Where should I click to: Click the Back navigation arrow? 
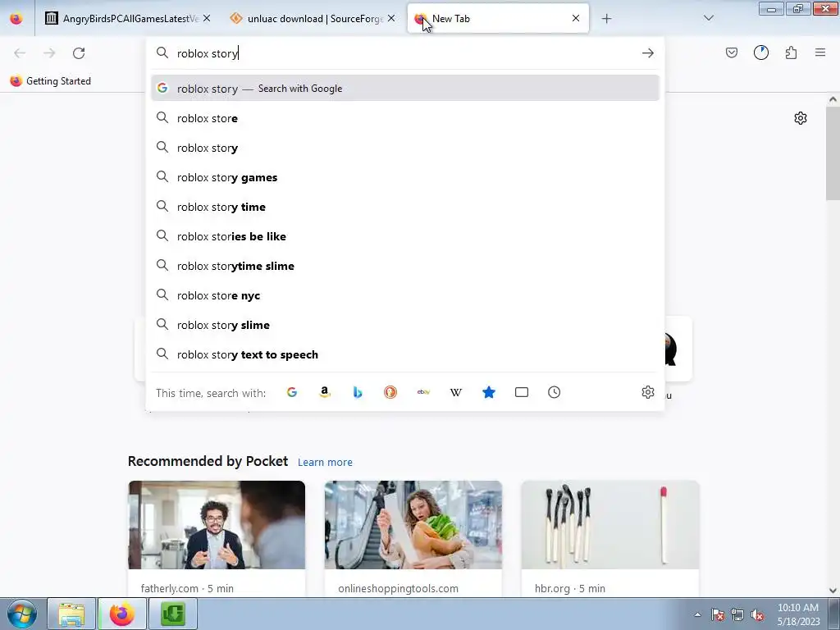(20, 53)
